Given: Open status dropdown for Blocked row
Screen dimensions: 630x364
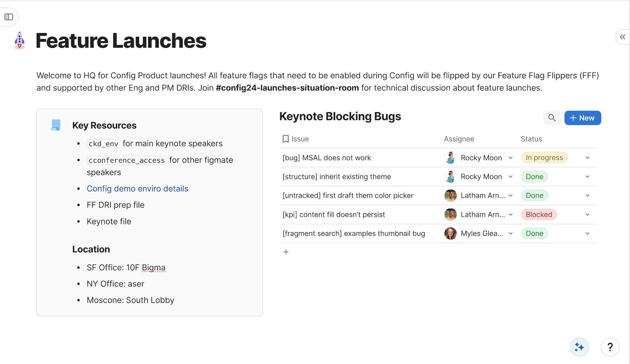Looking at the screenshot, I should tap(587, 215).
